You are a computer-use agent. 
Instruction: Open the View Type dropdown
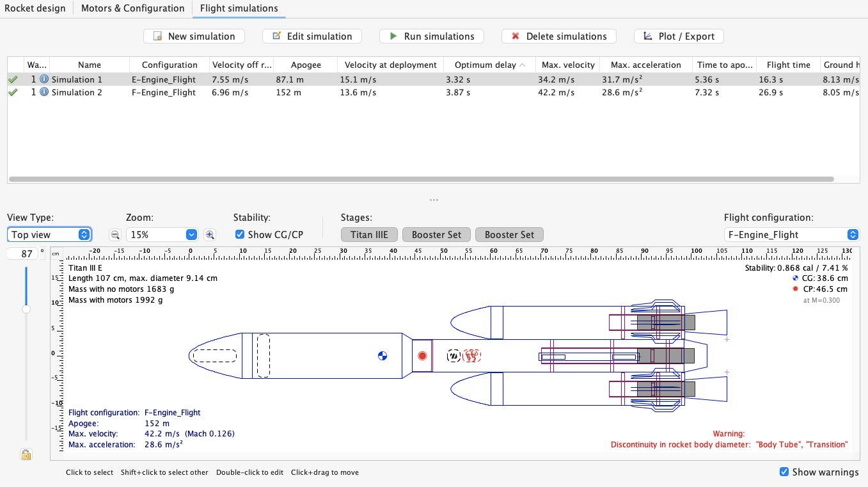(x=49, y=235)
